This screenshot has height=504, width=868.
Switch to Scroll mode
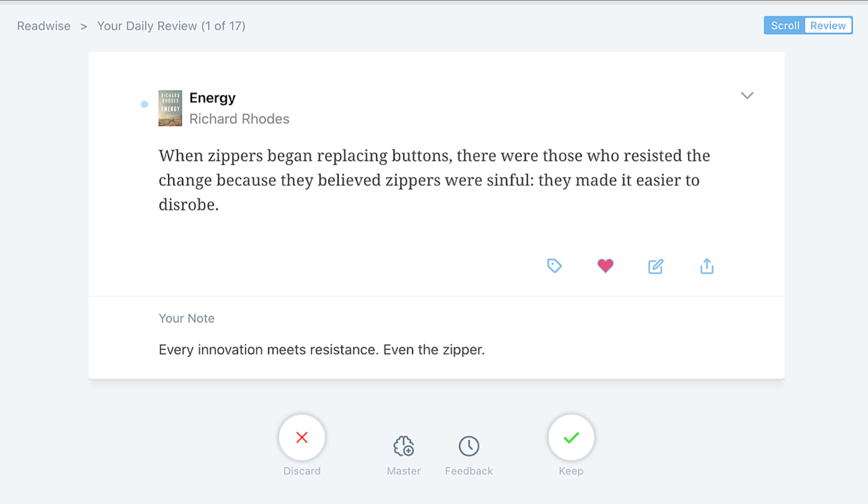click(785, 25)
